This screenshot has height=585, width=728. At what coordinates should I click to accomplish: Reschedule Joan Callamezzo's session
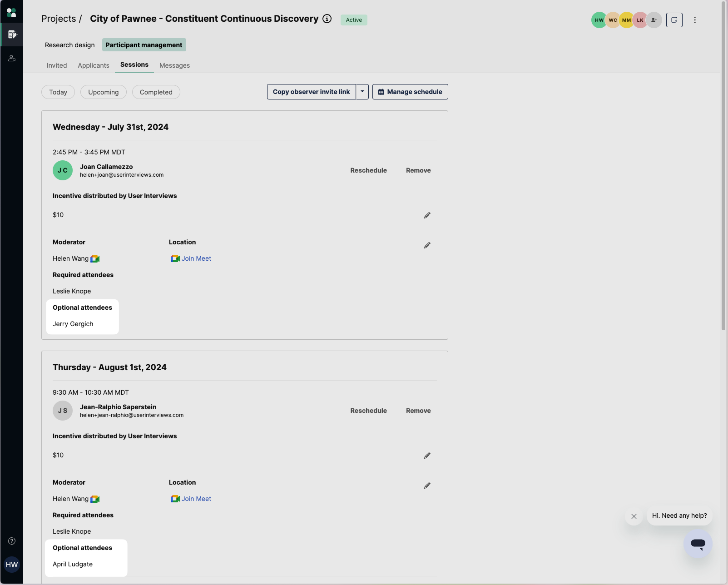tap(369, 170)
